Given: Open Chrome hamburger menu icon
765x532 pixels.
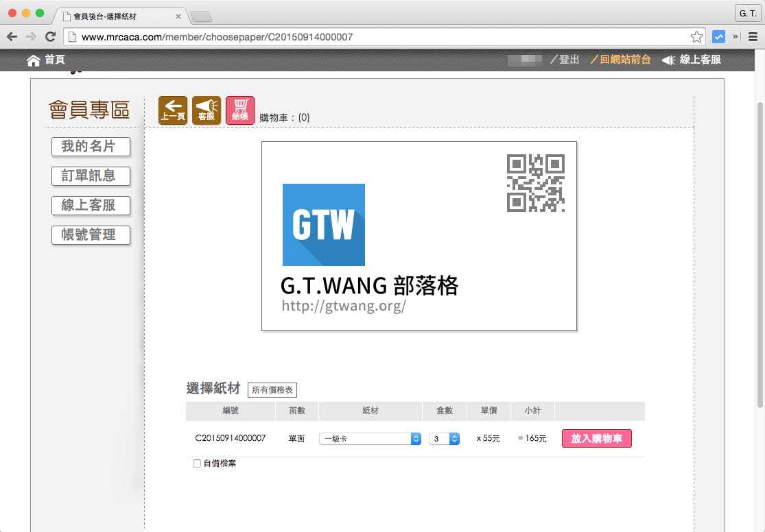Looking at the screenshot, I should click(x=753, y=37).
